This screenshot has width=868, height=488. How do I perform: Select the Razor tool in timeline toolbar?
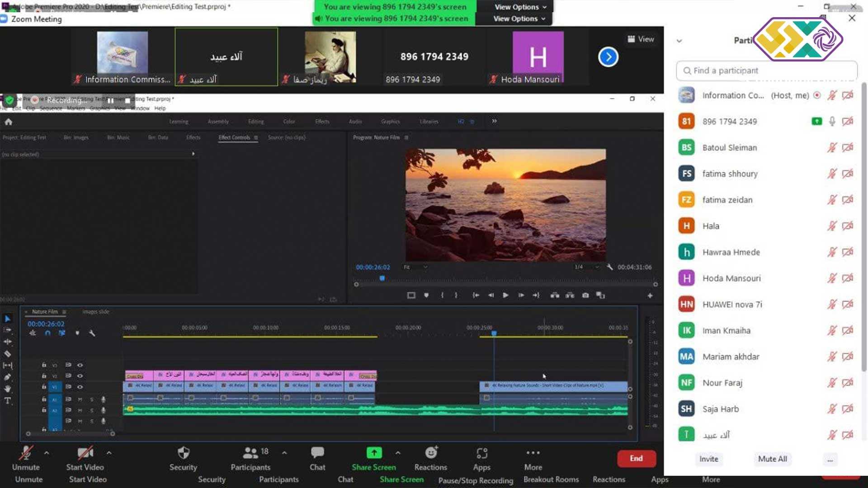(x=8, y=354)
